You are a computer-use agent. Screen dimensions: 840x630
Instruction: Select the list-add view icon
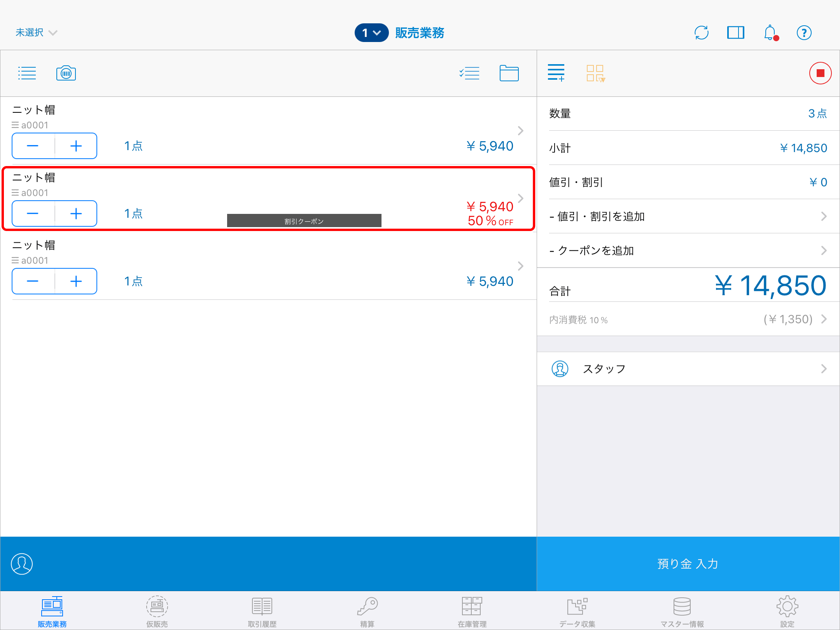556,73
